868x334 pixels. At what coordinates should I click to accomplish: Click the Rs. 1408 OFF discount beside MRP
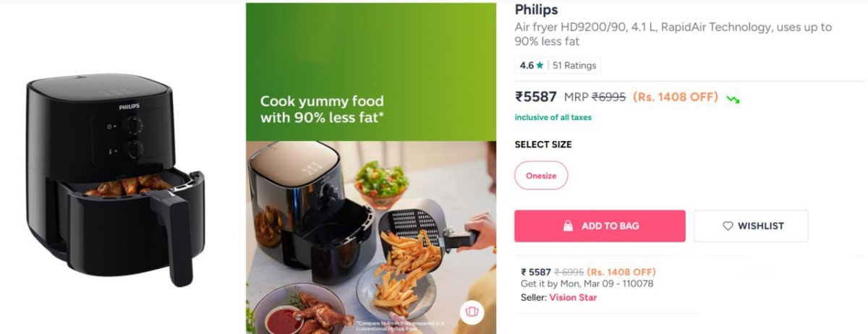tap(675, 97)
